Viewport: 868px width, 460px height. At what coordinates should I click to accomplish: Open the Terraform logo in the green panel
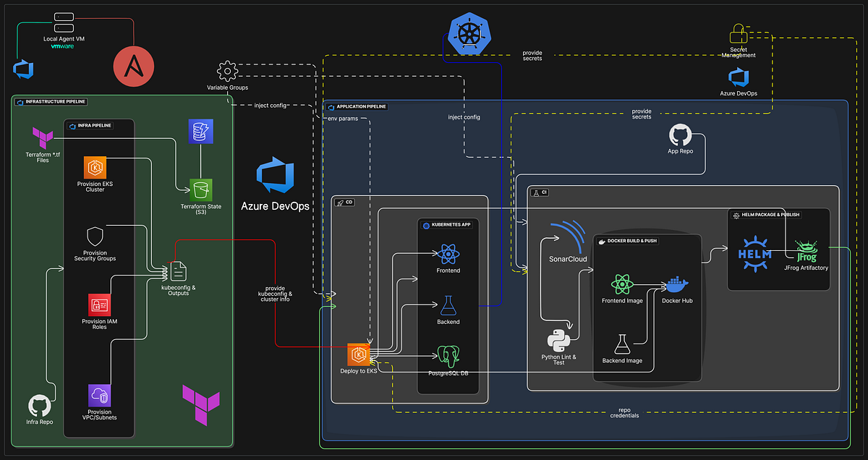coord(200,405)
